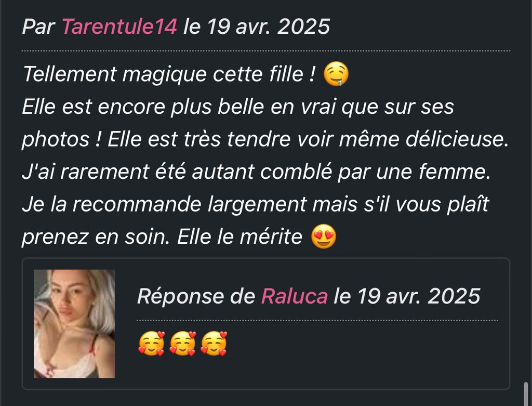The width and height of the screenshot is (532, 406).
Task: Click the "Tellement magique cette fille" sentence
Action: point(169,74)
